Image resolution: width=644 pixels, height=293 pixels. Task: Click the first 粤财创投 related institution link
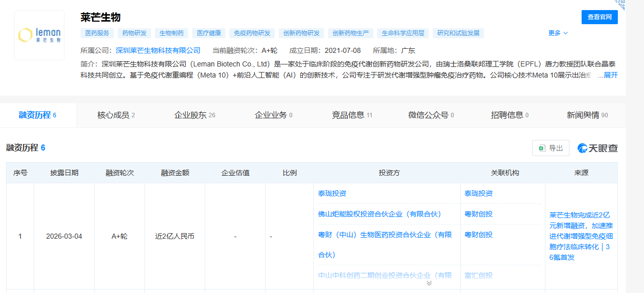click(x=478, y=214)
